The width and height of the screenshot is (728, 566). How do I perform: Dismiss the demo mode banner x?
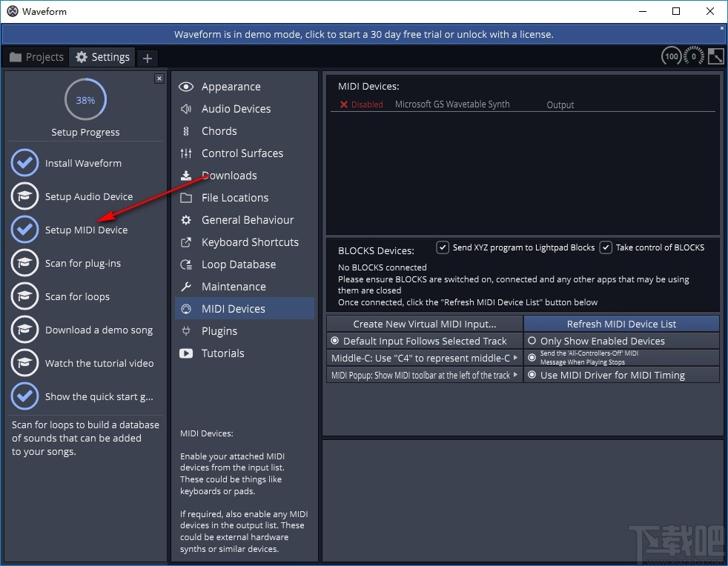(722, 28)
